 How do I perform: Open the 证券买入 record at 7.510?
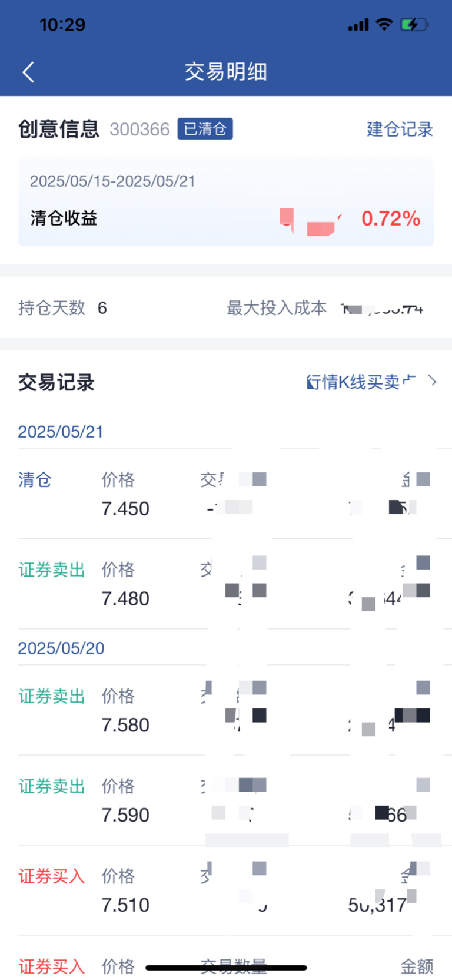click(226, 891)
